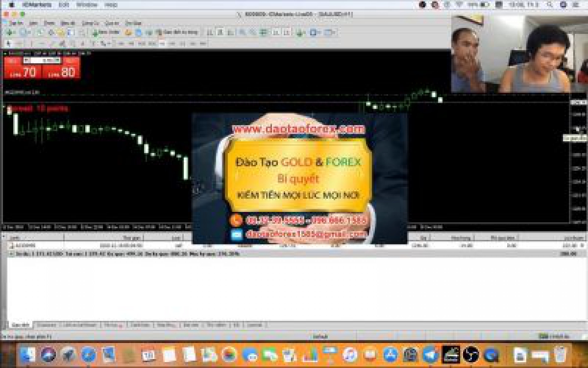Switch chart to line chart style
Viewport: 588px width, 368px height.
229,32
